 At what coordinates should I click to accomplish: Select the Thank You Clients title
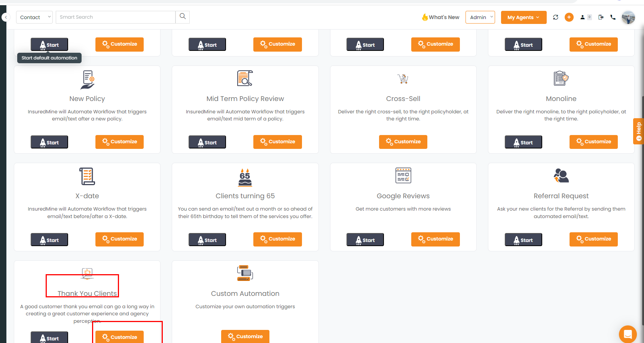[x=87, y=294]
